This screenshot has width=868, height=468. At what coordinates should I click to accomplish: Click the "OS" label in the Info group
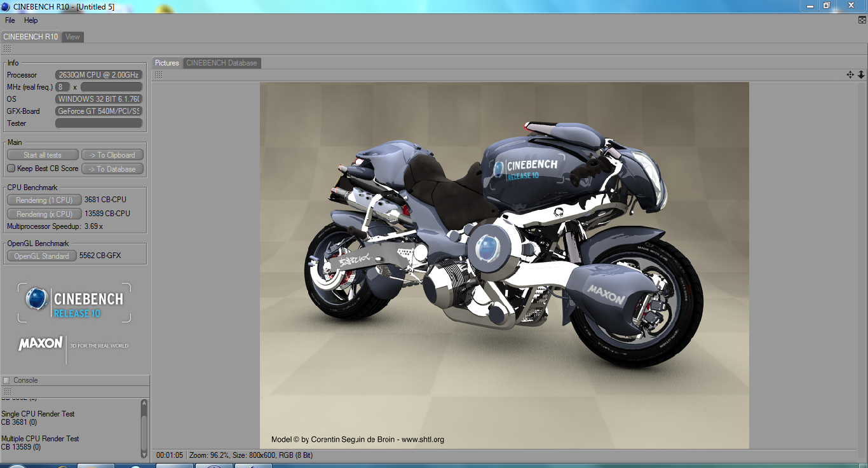(12, 99)
